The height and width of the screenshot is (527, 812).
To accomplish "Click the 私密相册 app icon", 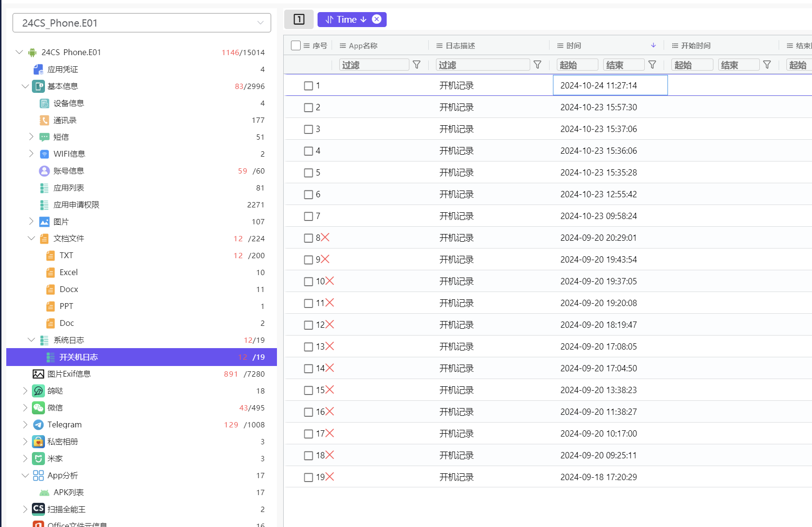I will click(38, 441).
